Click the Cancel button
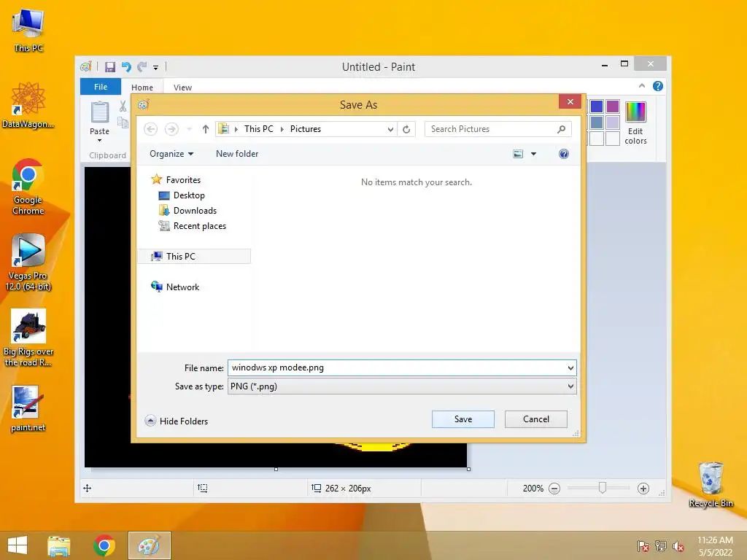Viewport: 747px width, 560px height. click(536, 419)
